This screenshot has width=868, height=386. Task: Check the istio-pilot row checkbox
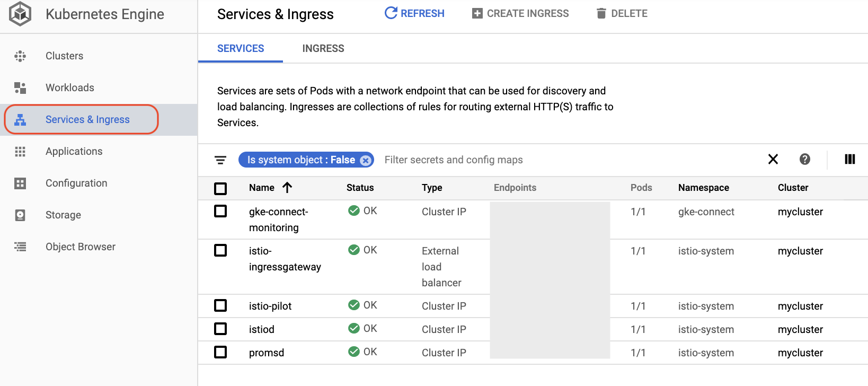(x=220, y=305)
